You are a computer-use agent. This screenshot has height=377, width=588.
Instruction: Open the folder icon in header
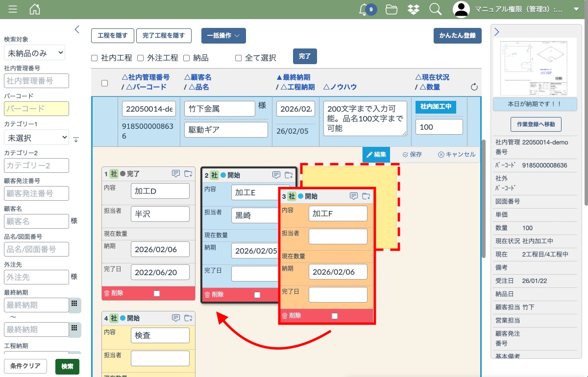coord(391,9)
